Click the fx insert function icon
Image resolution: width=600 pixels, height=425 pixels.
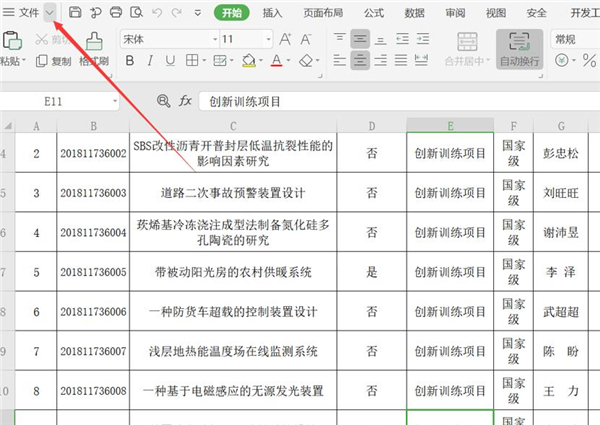pos(185,101)
